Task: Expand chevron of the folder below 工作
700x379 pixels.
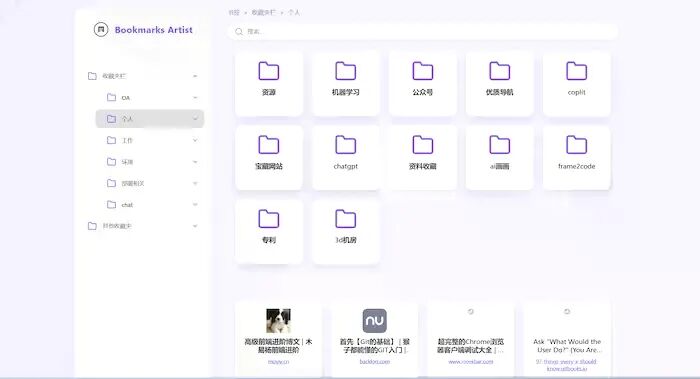Action: (195, 162)
